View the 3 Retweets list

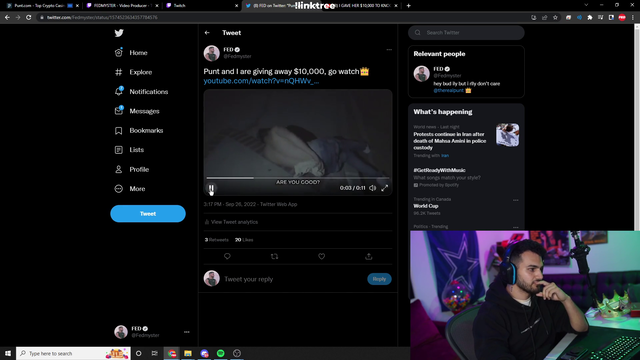pos(216,240)
